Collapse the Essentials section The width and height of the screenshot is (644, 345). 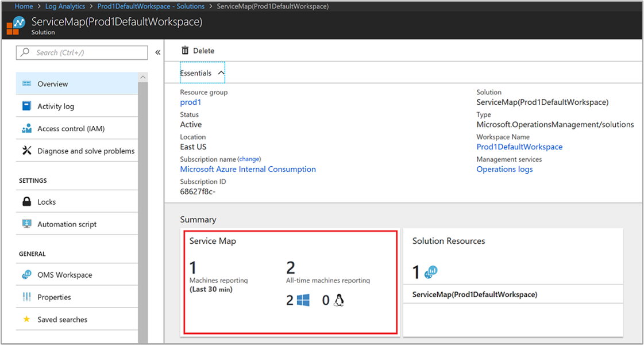tap(221, 73)
